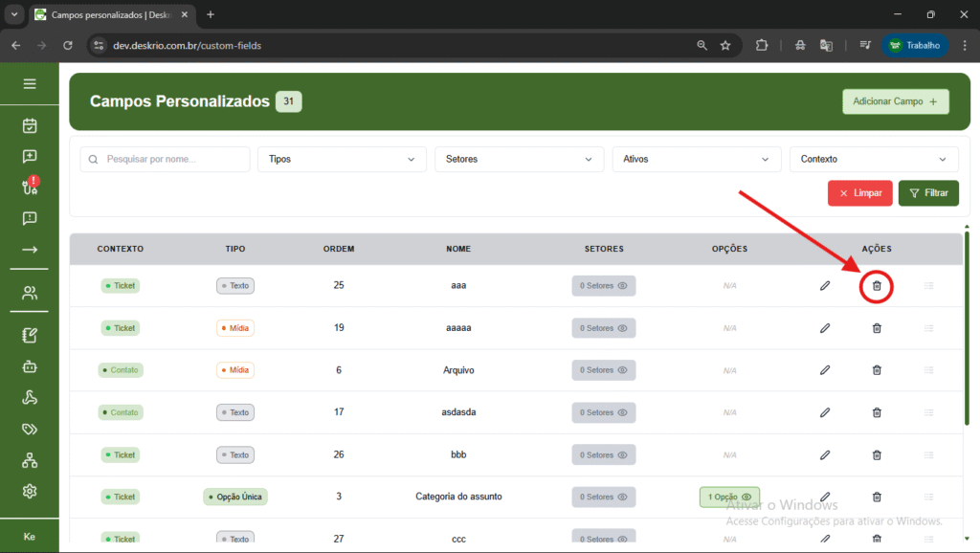Click the trash icon for field 'aaa'

877,285
